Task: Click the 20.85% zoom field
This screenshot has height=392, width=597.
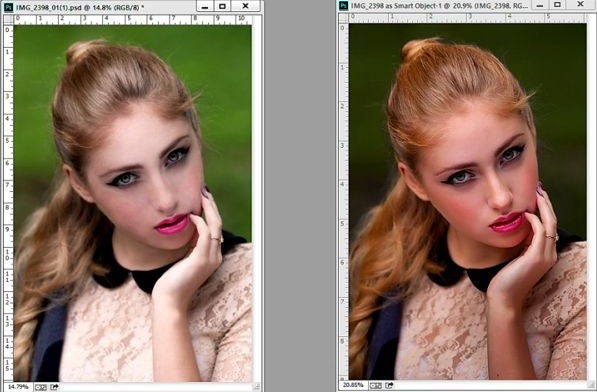Action: tap(353, 385)
